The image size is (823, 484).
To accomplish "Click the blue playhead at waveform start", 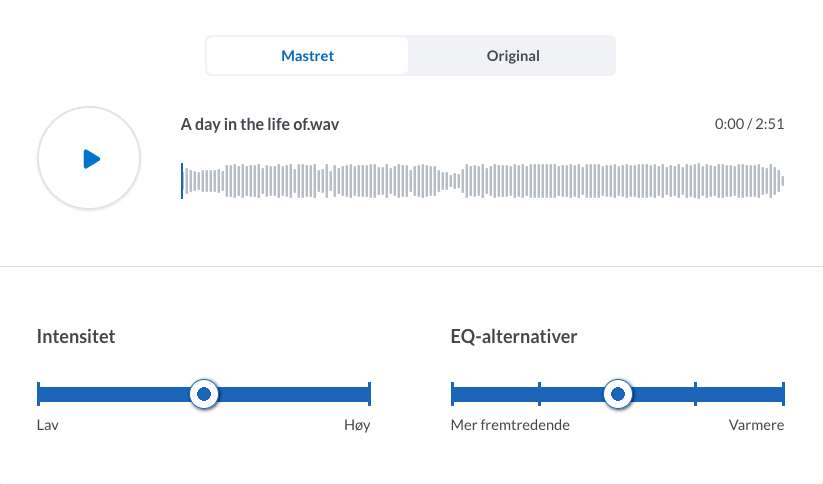I will [x=182, y=181].
